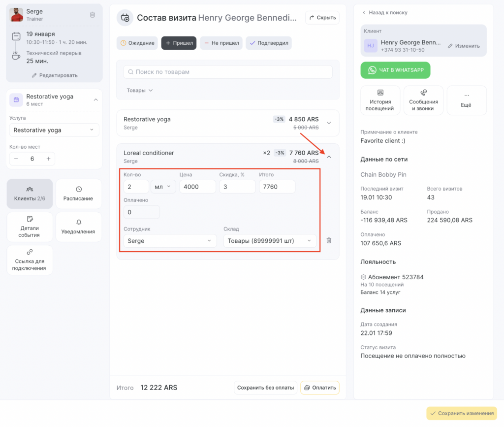This screenshot has width=504, height=427.
Task: Open the Услуга Restorative yoga dropdown
Action: click(x=54, y=130)
